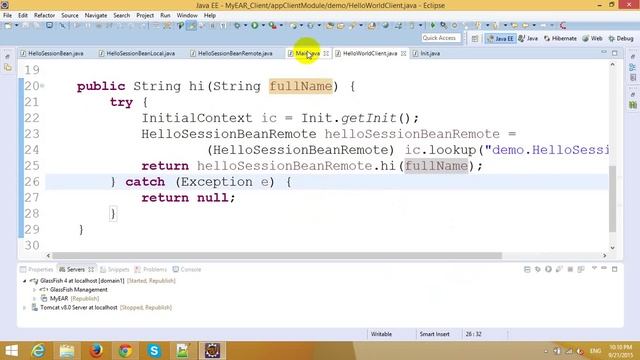
Task: Click the red swirl icon at toolbar end
Action: point(563,26)
